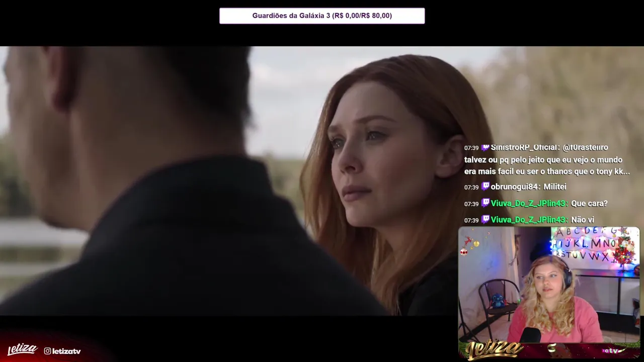Screen dimensions: 644x362
Task: Click the Twitch badge beside obrunogui84
Action: [485, 187]
